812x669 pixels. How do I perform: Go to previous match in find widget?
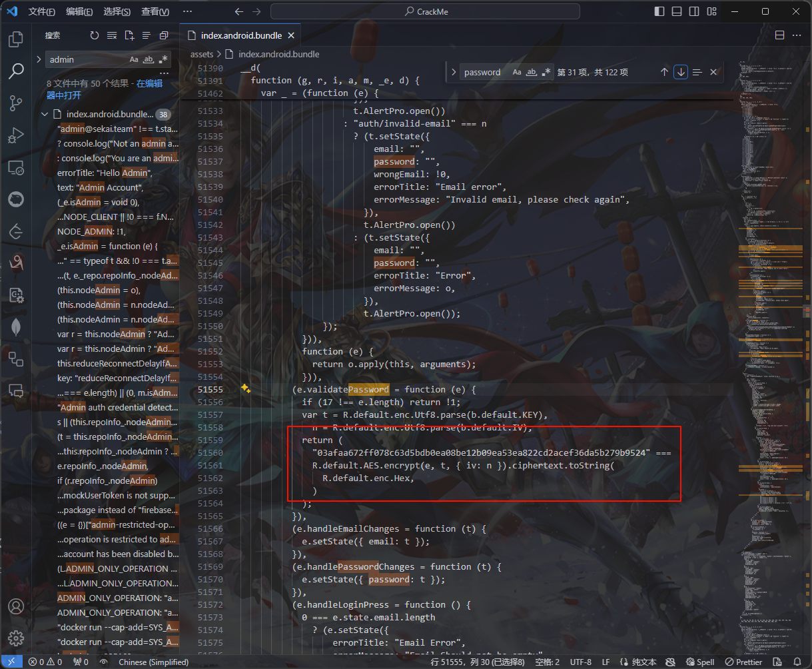pos(664,72)
